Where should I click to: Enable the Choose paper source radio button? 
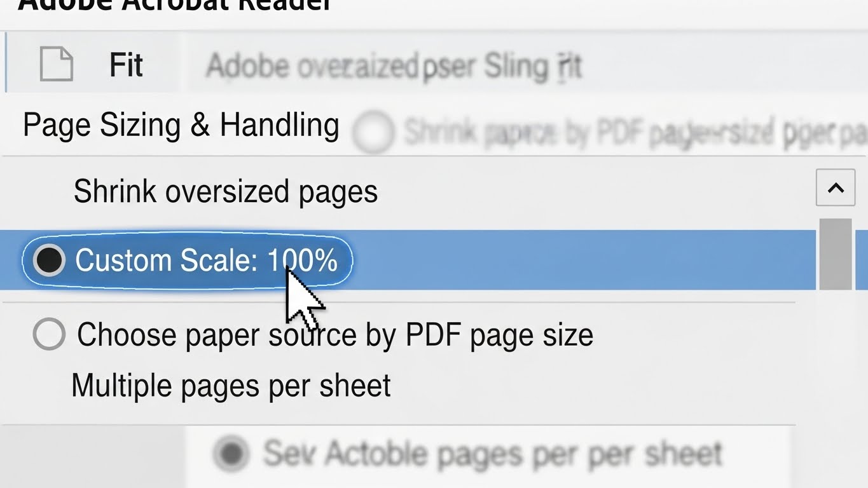tap(49, 334)
